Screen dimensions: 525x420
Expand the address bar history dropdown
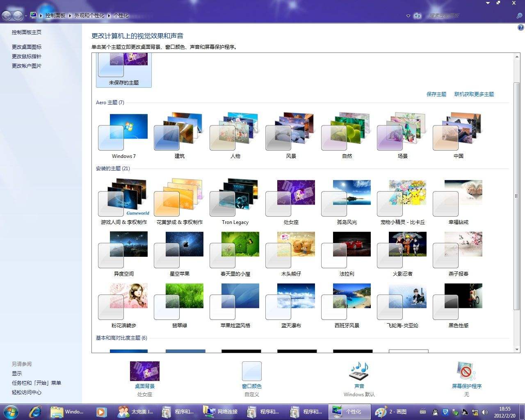[408, 16]
